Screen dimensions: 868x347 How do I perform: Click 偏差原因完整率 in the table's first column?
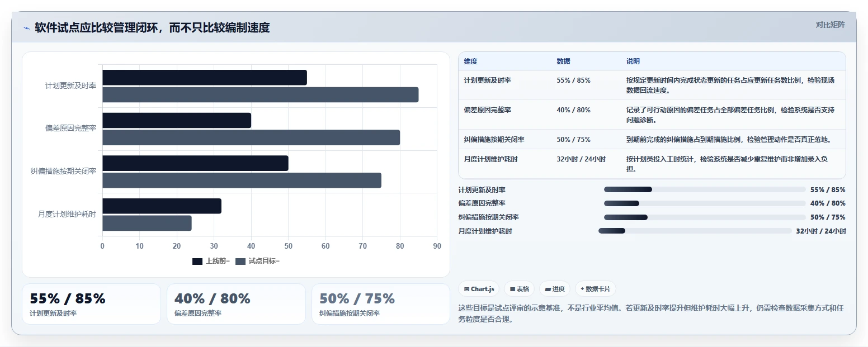pos(487,110)
